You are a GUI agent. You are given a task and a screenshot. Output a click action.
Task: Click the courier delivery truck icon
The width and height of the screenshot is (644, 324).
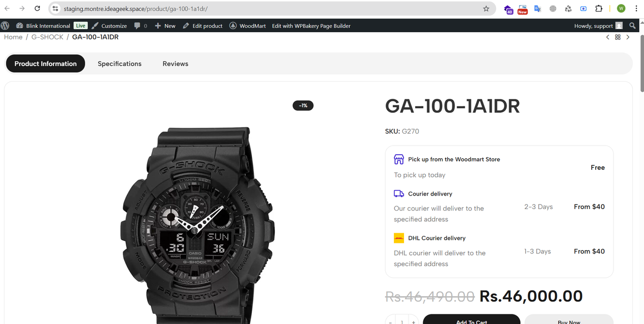point(399,193)
